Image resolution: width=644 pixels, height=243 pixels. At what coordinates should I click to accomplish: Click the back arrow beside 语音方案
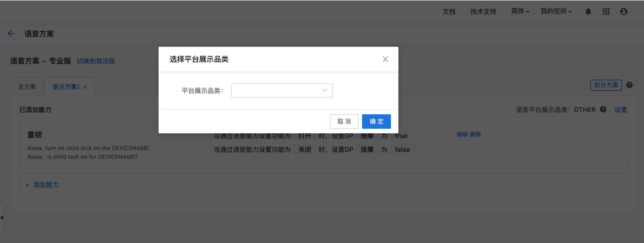click(x=11, y=34)
